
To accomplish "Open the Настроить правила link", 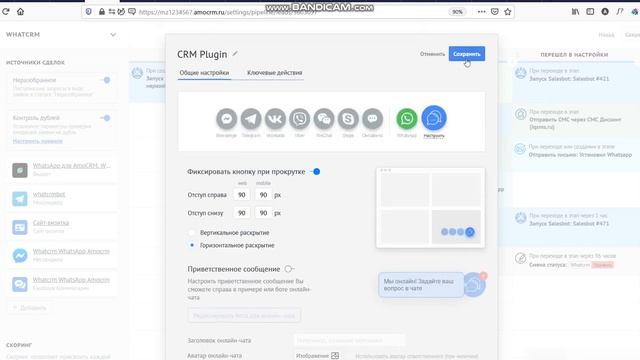I will point(38,141).
